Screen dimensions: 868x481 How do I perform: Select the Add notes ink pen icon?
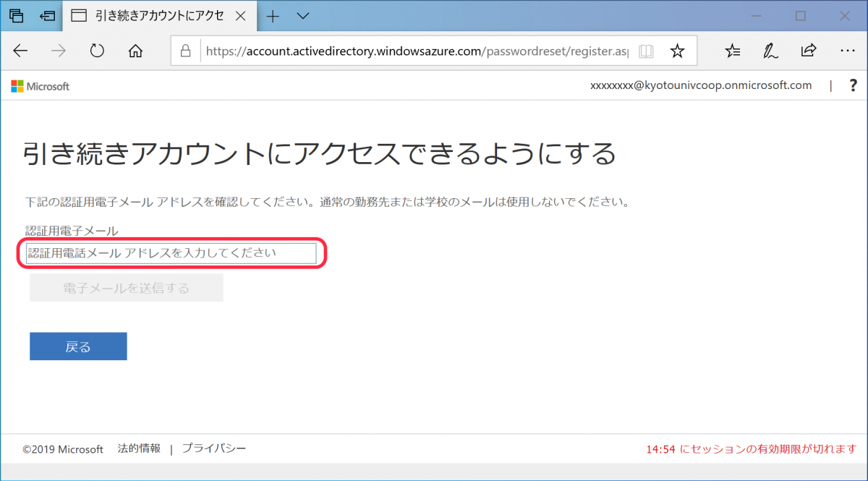coord(770,51)
